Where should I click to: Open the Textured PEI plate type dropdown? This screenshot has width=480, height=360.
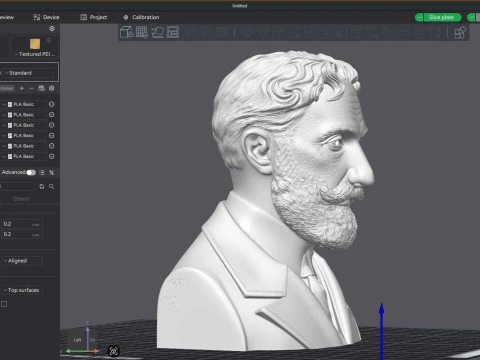[35, 54]
